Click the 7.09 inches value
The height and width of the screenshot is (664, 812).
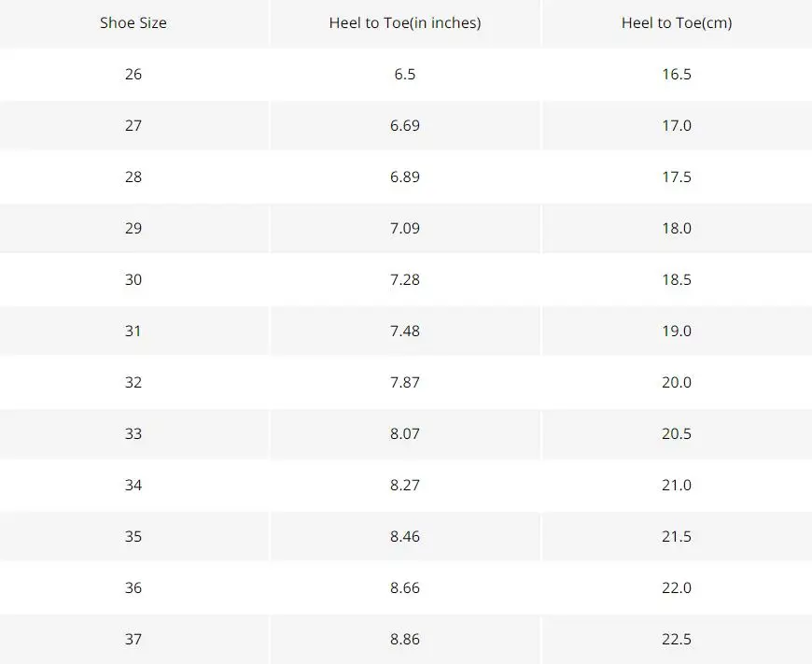pos(405,228)
